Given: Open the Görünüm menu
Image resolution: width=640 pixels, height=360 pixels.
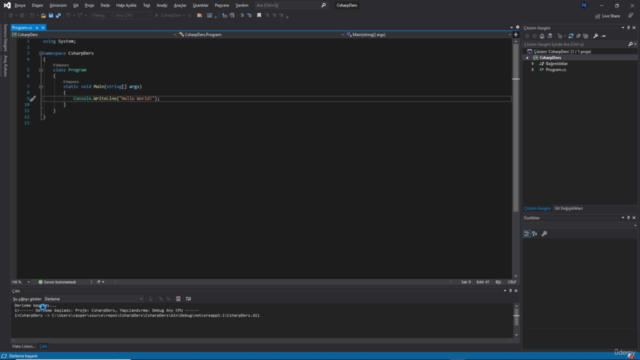Looking at the screenshot, I should (58, 5).
